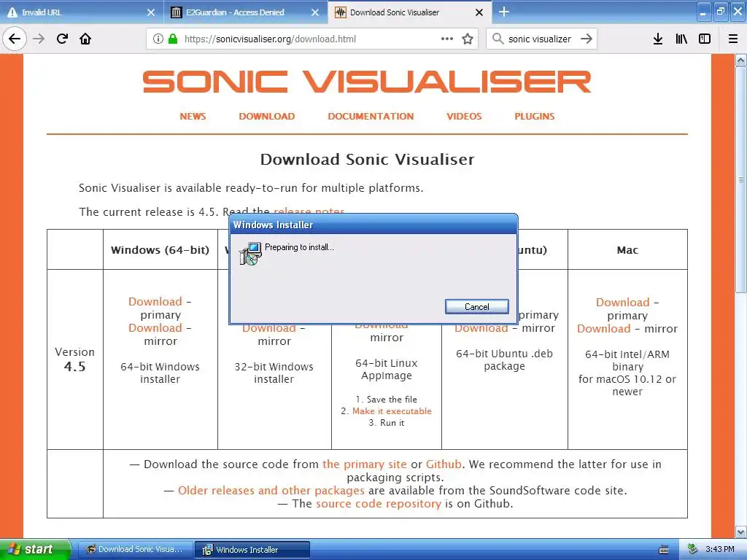Image resolution: width=747 pixels, height=560 pixels.
Task: Show site information icon in address bar
Action: click(x=158, y=39)
